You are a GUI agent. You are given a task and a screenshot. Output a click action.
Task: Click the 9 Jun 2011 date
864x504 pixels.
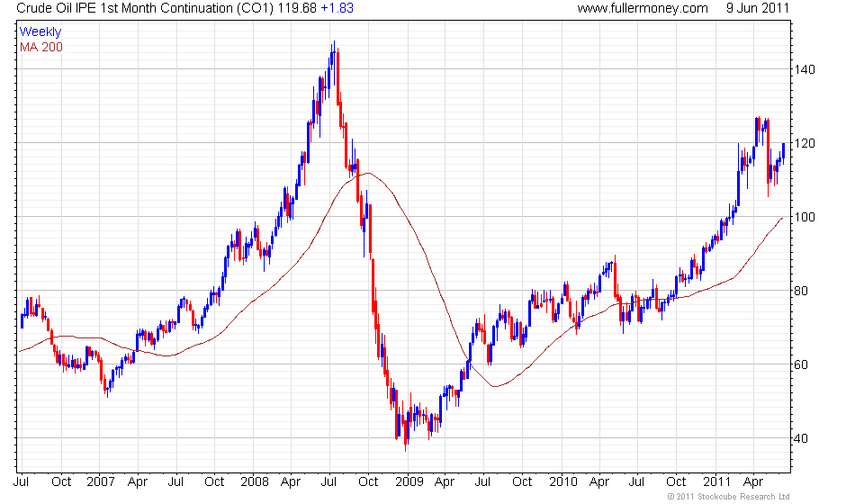point(758,8)
